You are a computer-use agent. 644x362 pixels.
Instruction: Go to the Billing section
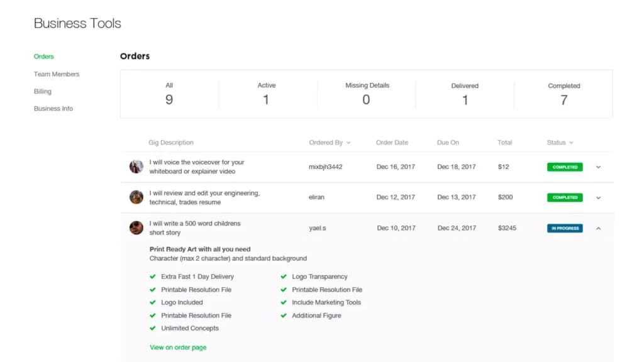[42, 92]
